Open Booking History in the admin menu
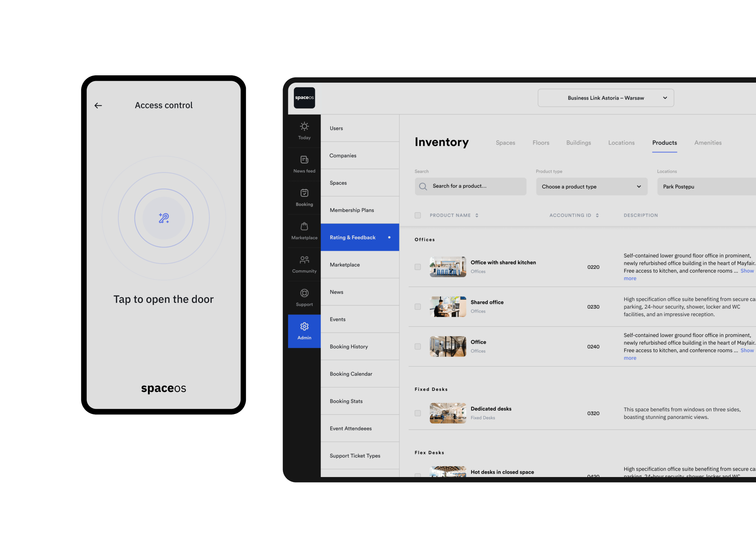Image resolution: width=756 pixels, height=560 pixels. tap(360, 347)
